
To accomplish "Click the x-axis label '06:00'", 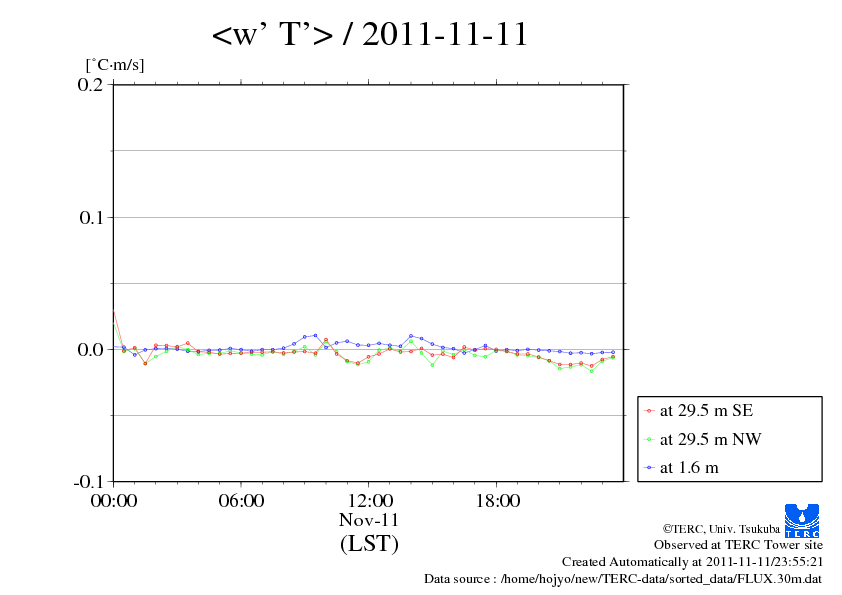I will point(241,501).
